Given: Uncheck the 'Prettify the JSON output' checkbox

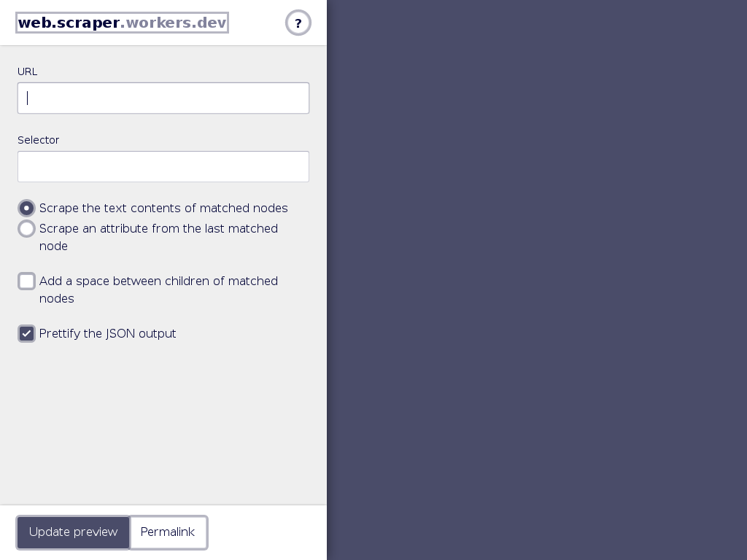Looking at the screenshot, I should 27,333.
